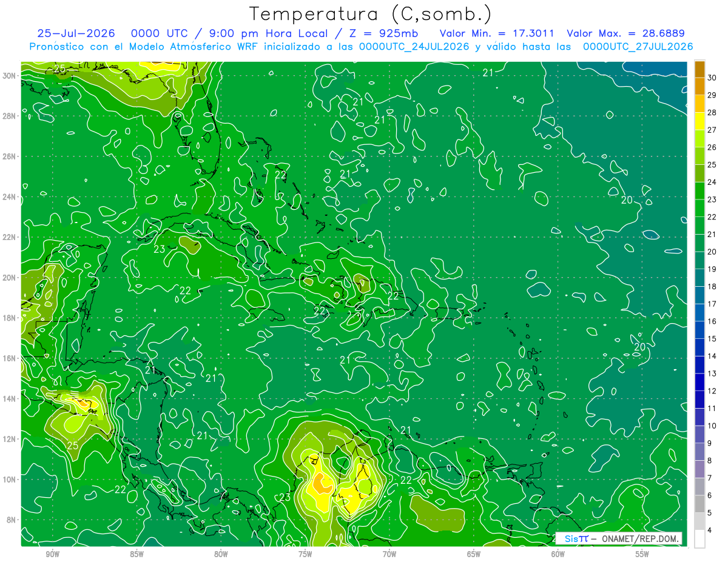Click the longitude axis label "80W"
This screenshot has width=728, height=562.
click(221, 554)
